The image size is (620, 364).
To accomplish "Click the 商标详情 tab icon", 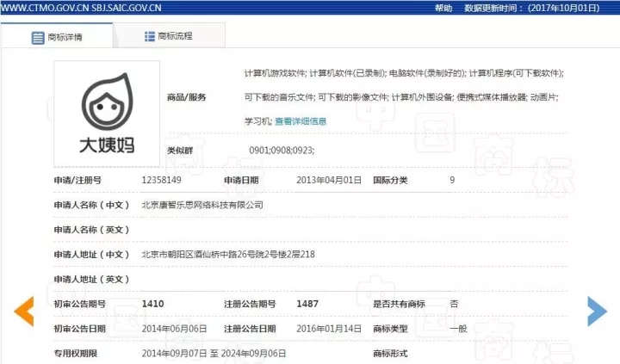I will pyautogui.click(x=38, y=38).
